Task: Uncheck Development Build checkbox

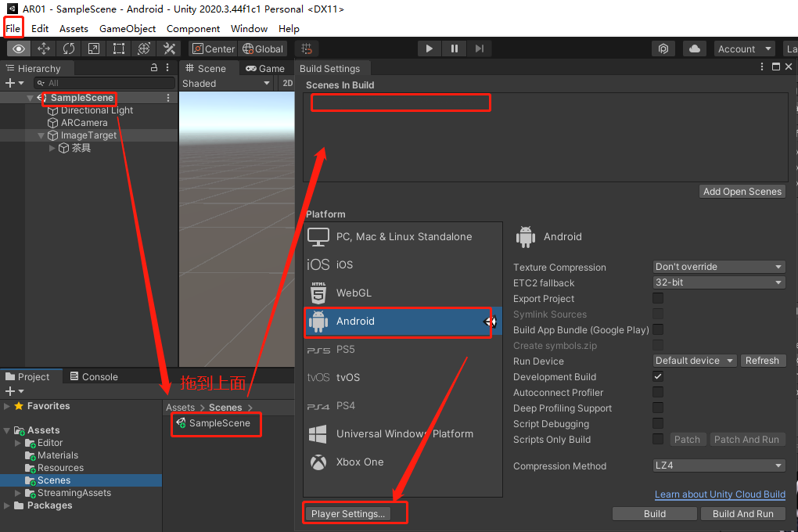Action: click(657, 377)
